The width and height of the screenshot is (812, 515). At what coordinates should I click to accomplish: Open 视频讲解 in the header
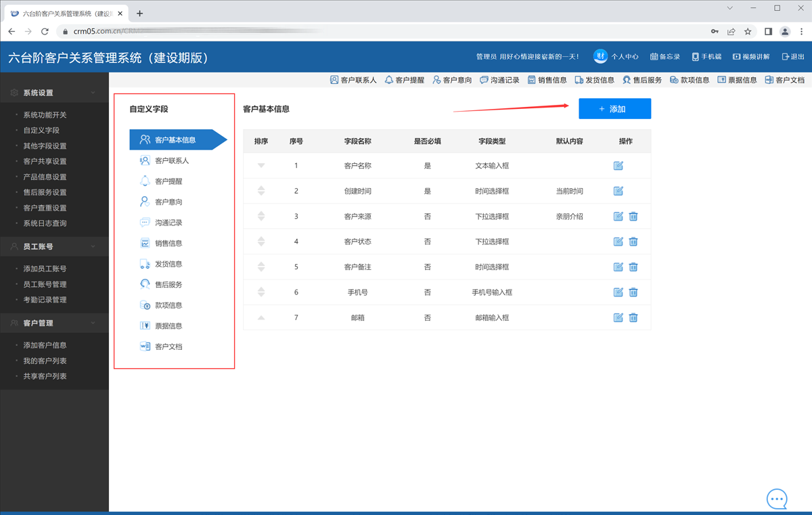coord(751,57)
